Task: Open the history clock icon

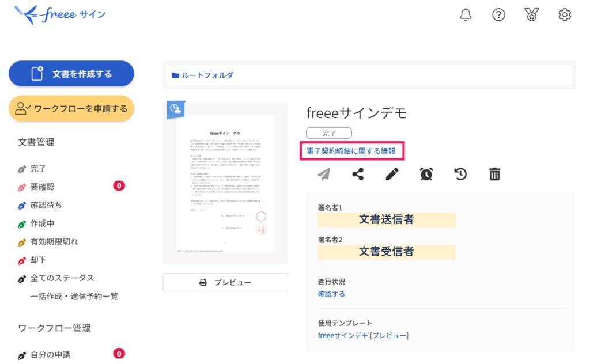Action: tap(460, 174)
